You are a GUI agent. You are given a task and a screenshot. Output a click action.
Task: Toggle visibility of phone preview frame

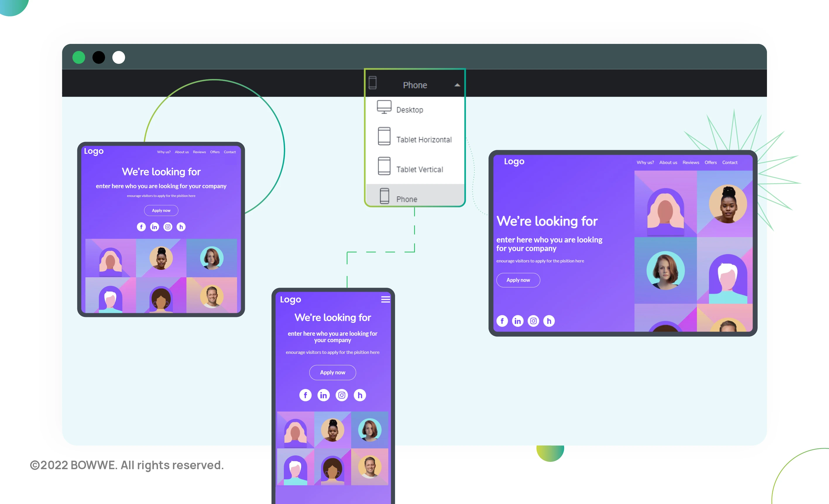[414, 198]
